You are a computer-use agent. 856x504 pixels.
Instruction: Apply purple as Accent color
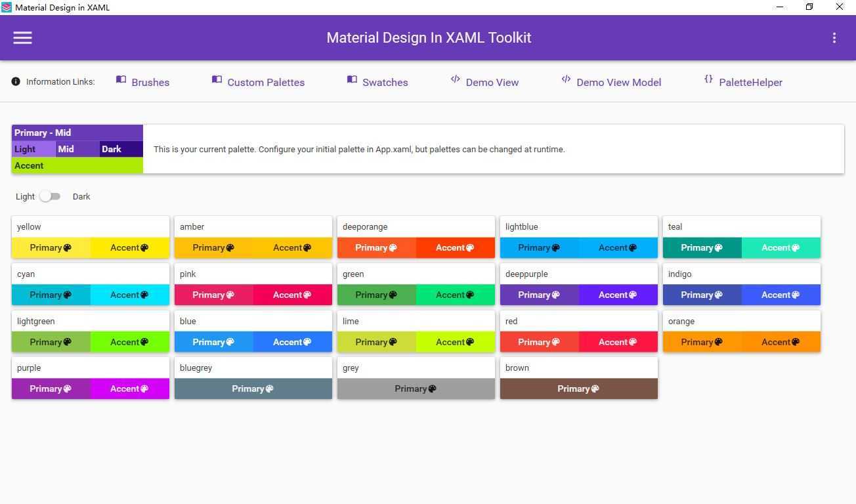click(x=130, y=388)
